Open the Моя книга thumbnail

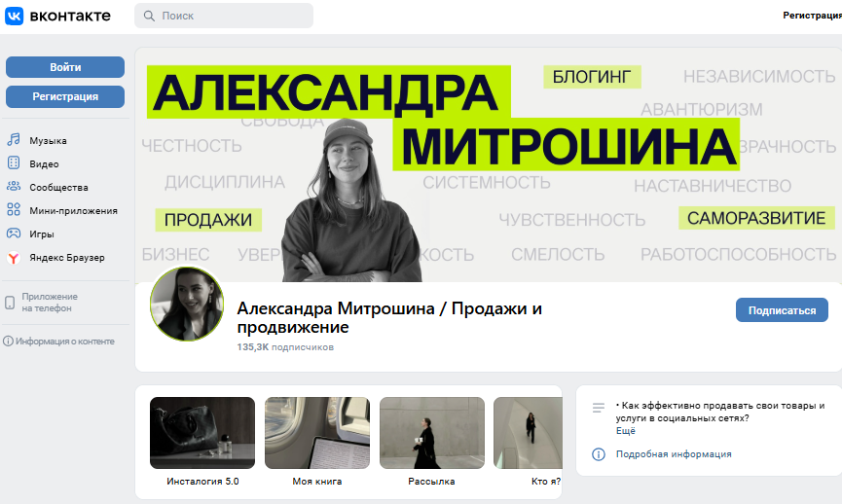click(x=317, y=433)
